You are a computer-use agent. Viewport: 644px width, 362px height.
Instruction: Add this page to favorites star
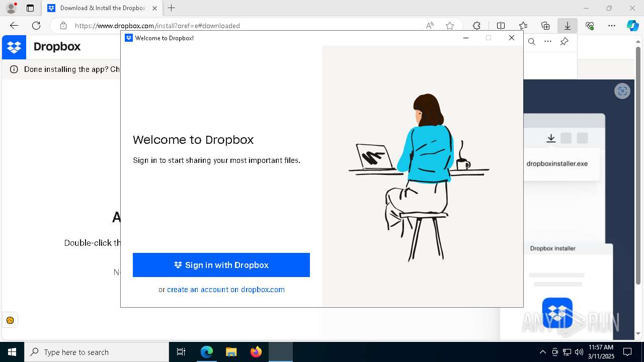(450, 26)
